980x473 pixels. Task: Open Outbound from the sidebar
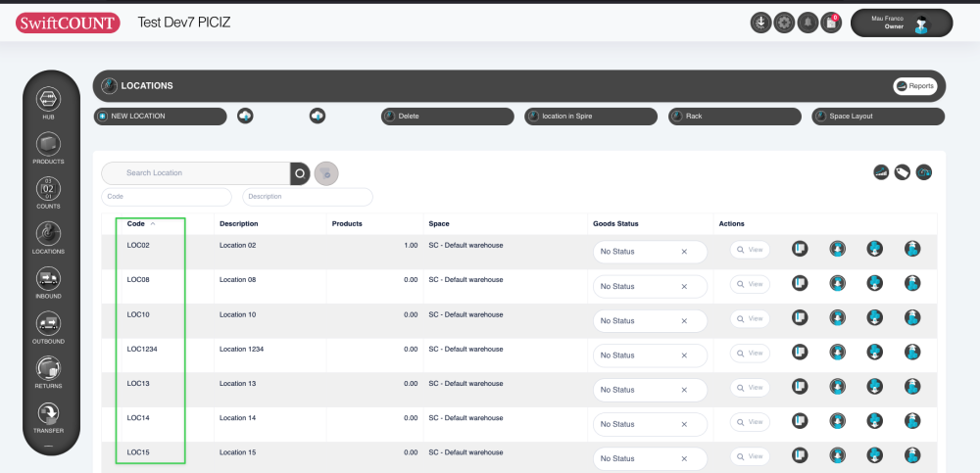point(49,328)
